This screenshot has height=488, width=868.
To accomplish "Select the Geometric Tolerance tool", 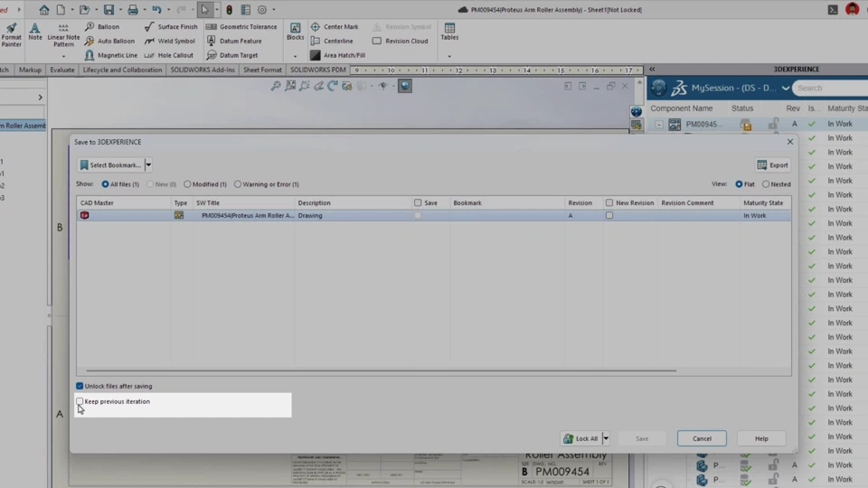I will coord(241,26).
